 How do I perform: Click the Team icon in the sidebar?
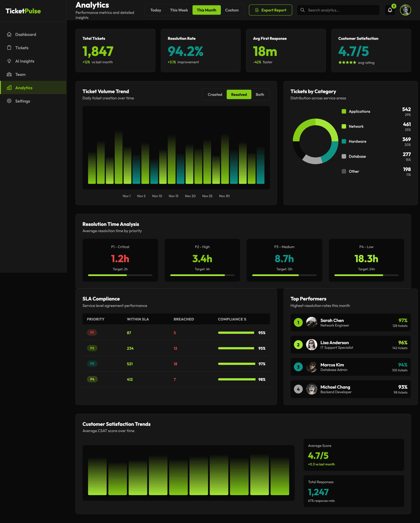point(9,74)
